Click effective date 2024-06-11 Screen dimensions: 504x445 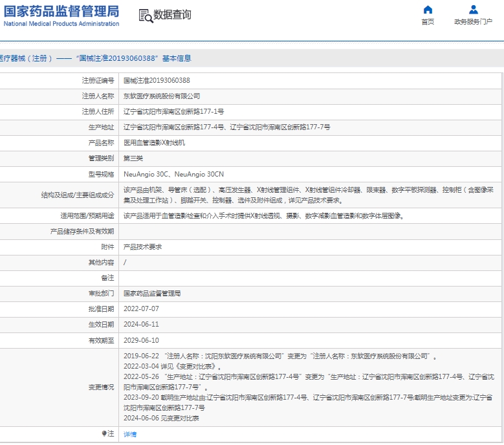click(141, 325)
